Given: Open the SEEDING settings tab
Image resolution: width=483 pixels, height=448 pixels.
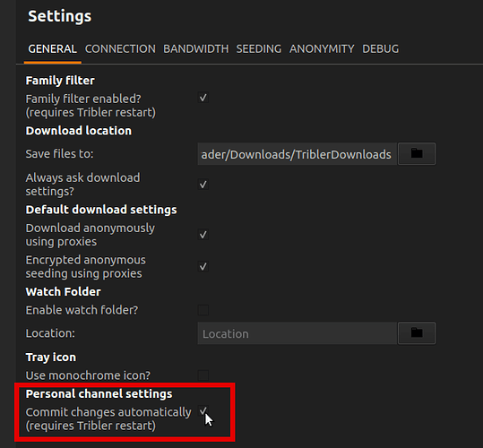Looking at the screenshot, I should click(259, 49).
